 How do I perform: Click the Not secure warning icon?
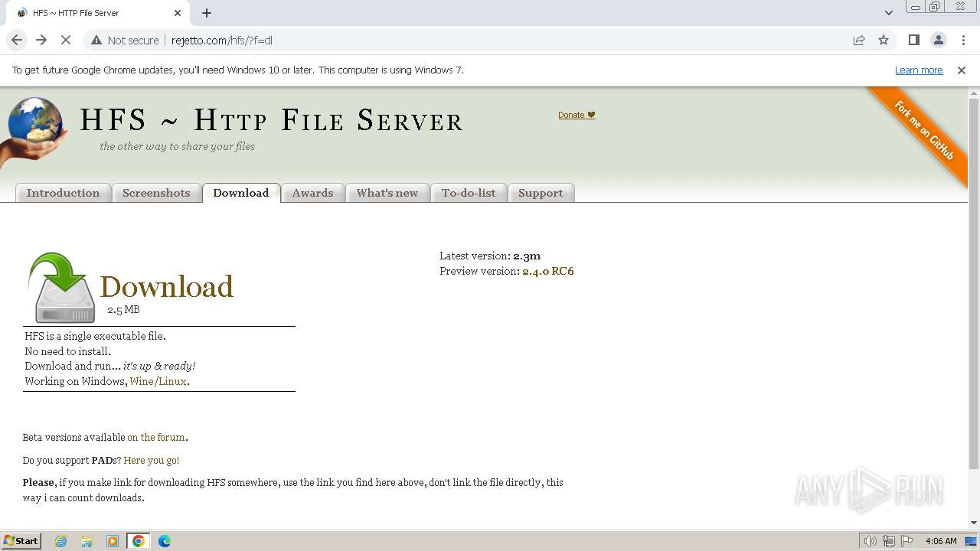96,41
